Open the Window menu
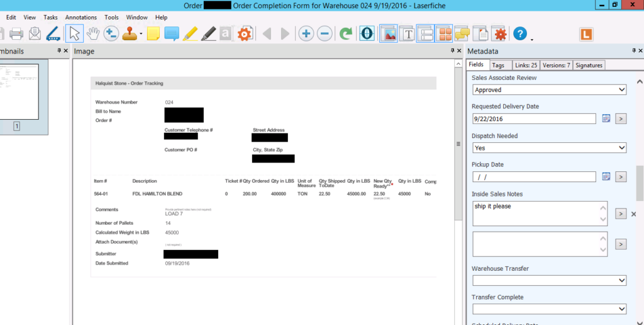The height and width of the screenshot is (325, 644). (x=136, y=17)
